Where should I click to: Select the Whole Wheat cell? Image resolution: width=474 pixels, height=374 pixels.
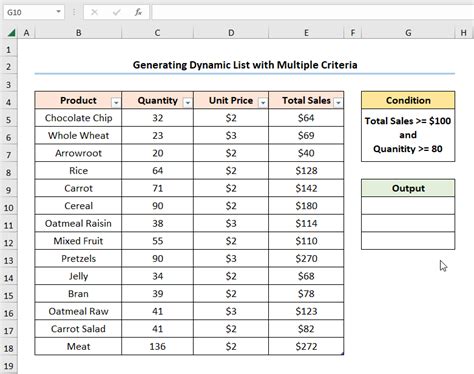tap(78, 135)
